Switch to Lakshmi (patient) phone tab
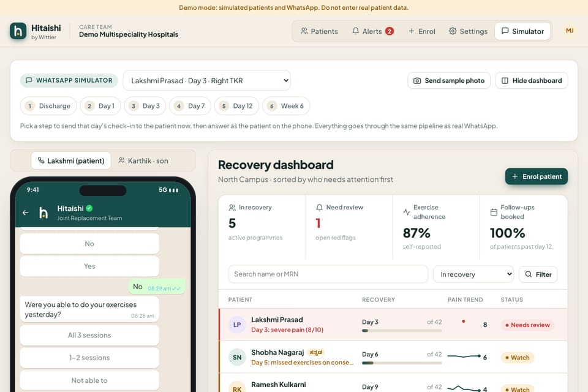The height and width of the screenshot is (392, 588). pos(71,160)
